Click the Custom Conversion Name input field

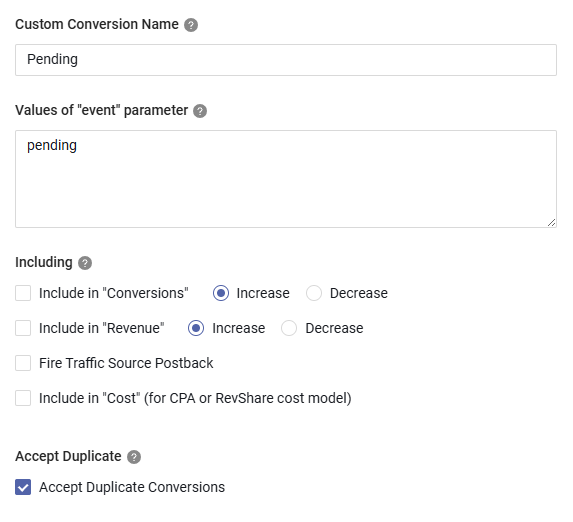286,60
